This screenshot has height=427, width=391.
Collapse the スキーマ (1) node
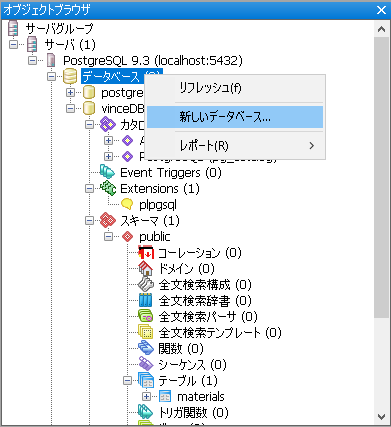[x=89, y=220]
